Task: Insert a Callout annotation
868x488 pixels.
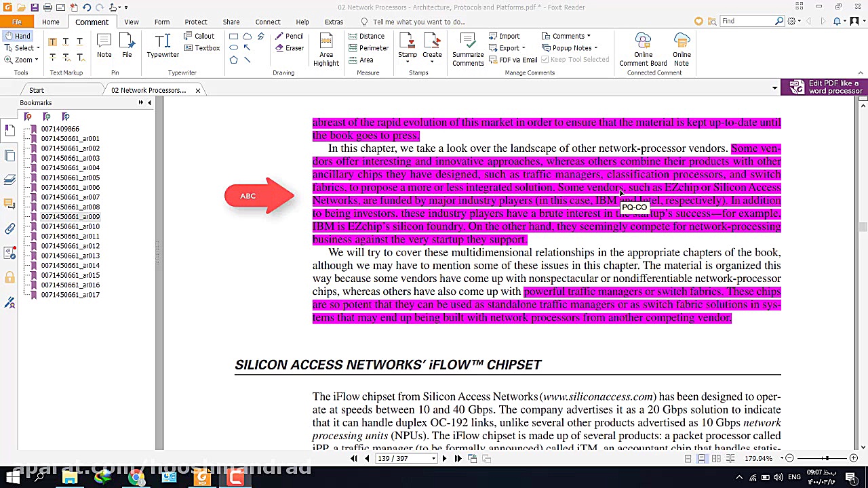Action: 199,36
